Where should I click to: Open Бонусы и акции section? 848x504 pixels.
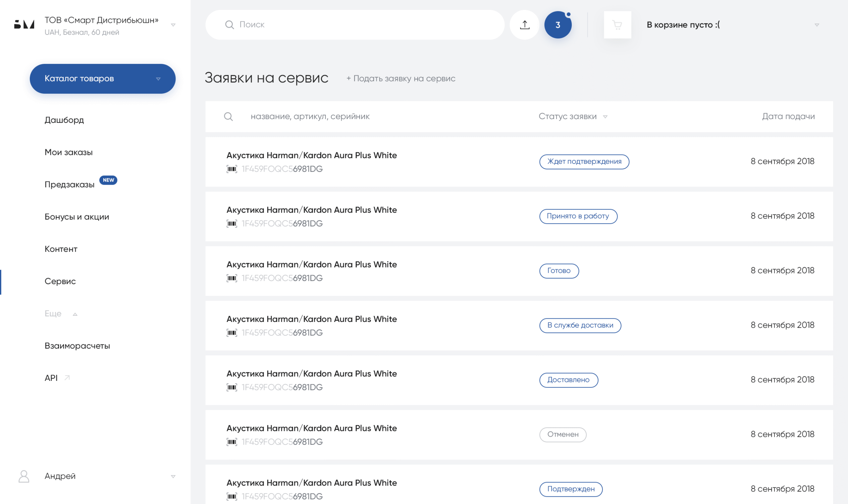pos(77,217)
